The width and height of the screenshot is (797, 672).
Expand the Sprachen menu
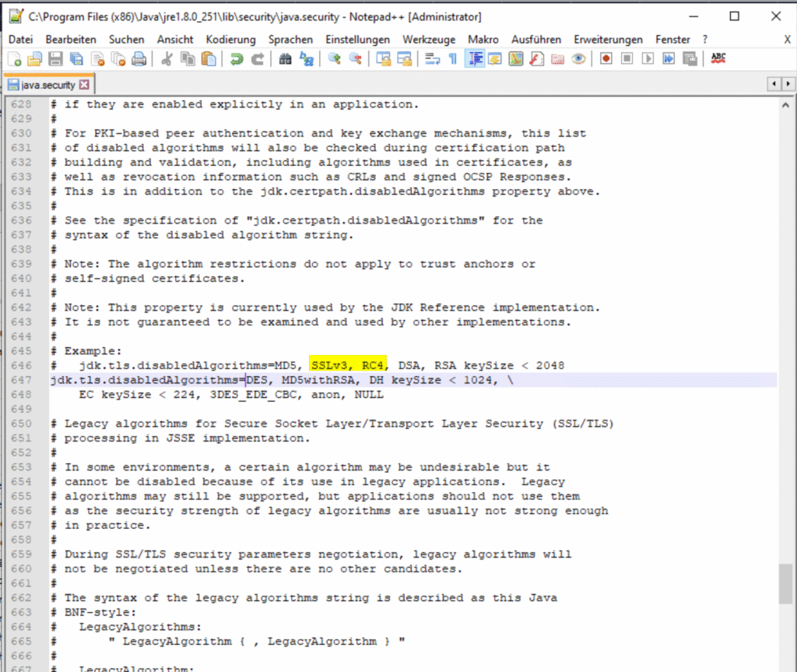pos(290,39)
